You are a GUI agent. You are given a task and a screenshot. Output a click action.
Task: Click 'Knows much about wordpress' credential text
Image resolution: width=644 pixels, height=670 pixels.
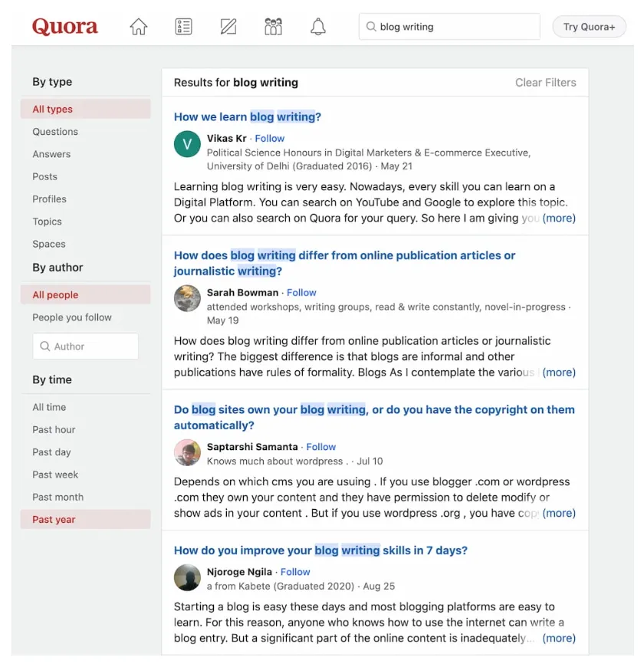coord(277,461)
